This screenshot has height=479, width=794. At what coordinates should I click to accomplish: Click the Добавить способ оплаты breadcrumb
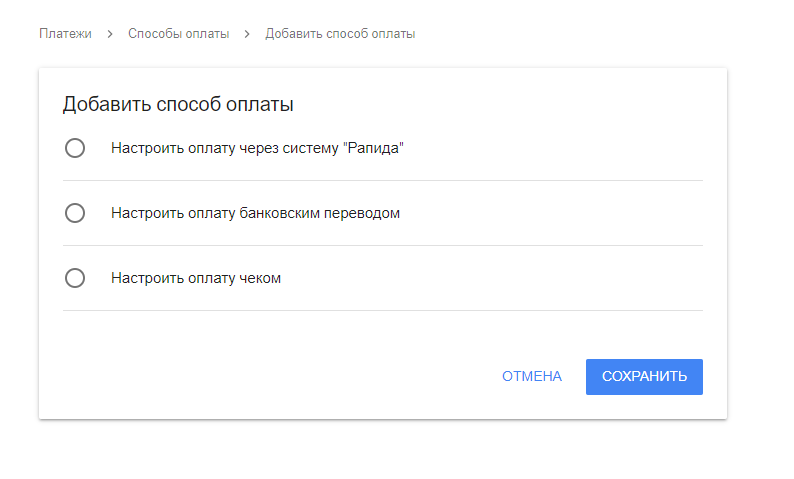[340, 34]
